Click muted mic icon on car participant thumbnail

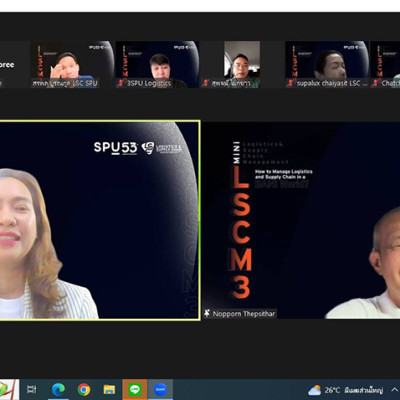coord(205,83)
